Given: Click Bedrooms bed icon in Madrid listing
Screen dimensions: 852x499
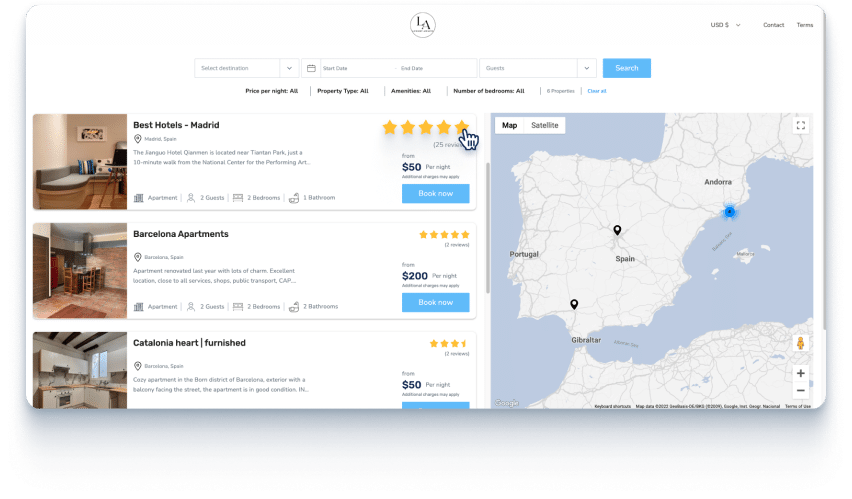Looking at the screenshot, I should [237, 198].
